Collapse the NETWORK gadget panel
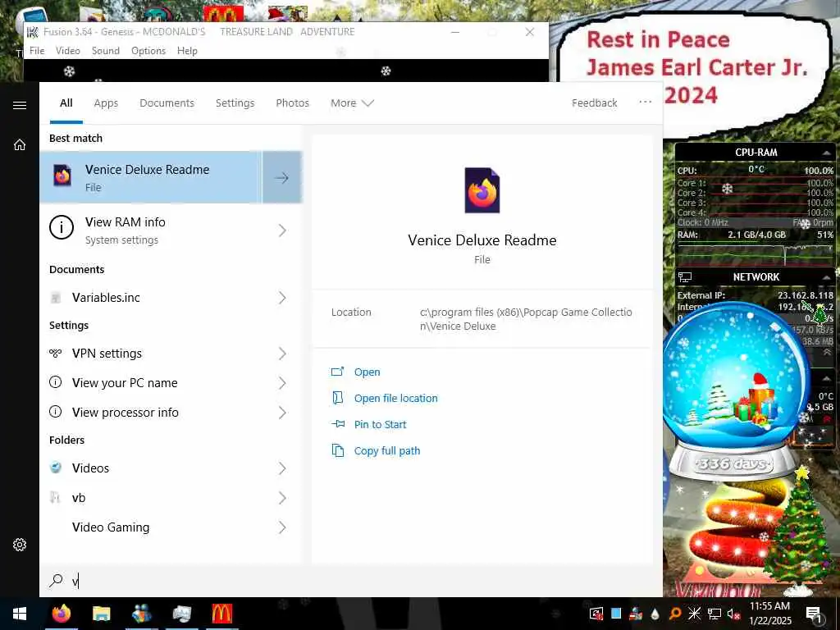The height and width of the screenshot is (630, 840). pos(826,277)
